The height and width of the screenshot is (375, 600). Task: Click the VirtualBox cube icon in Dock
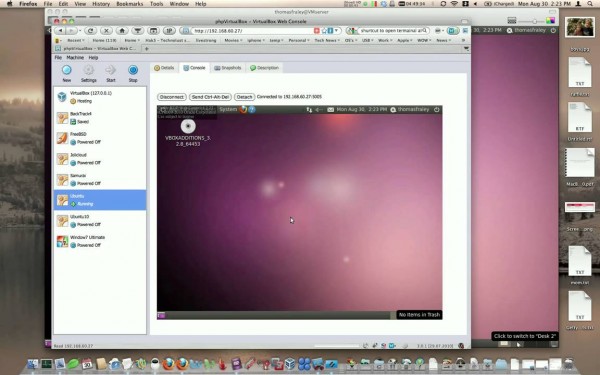click(x=290, y=363)
